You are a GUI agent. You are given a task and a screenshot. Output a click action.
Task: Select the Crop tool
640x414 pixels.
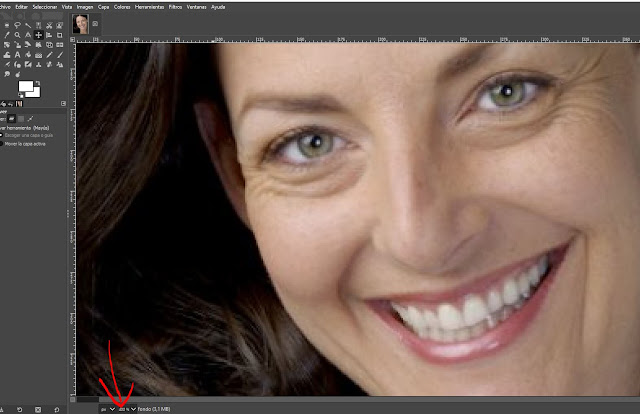pos(60,35)
